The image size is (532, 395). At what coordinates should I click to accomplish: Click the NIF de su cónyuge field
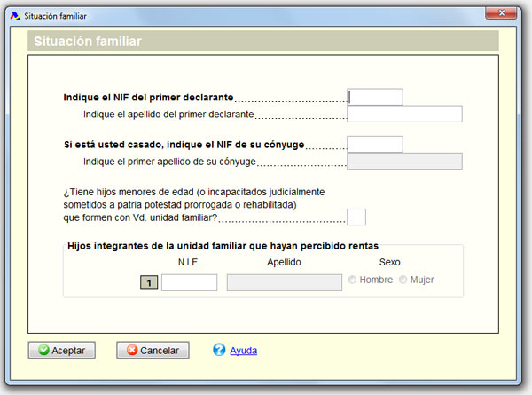(375, 145)
